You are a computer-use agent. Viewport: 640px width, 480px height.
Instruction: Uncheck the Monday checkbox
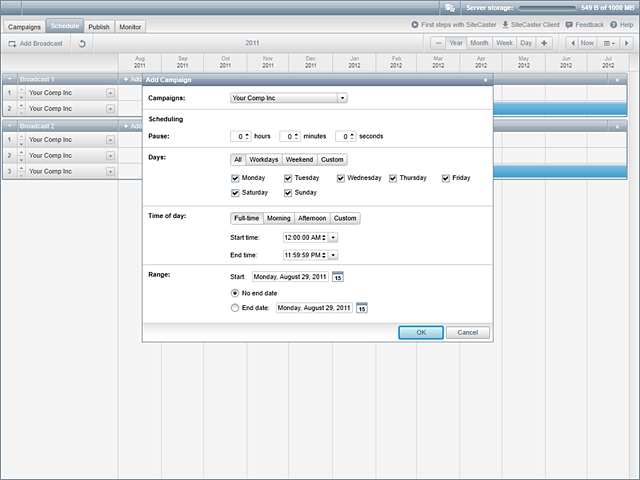[235, 178]
